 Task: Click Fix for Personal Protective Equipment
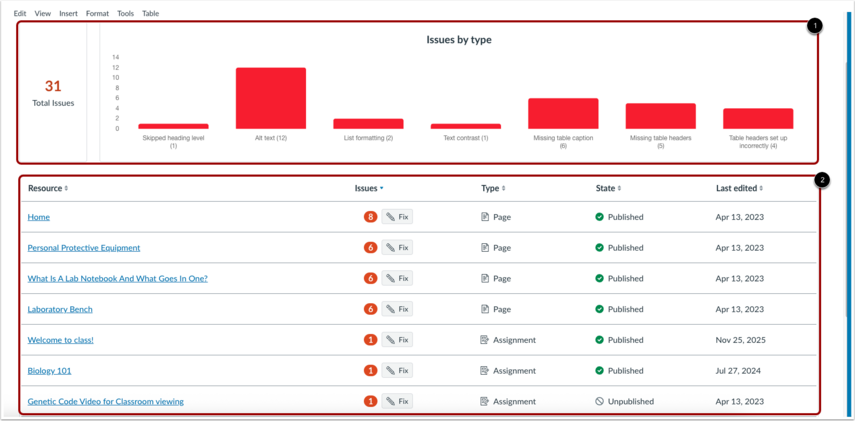coord(397,248)
